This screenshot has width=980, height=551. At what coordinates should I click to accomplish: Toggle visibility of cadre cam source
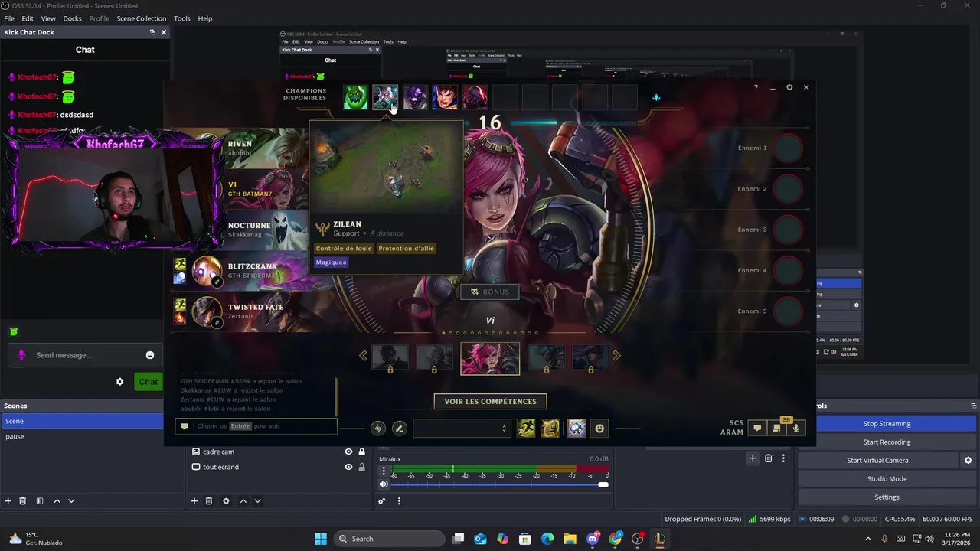348,452
